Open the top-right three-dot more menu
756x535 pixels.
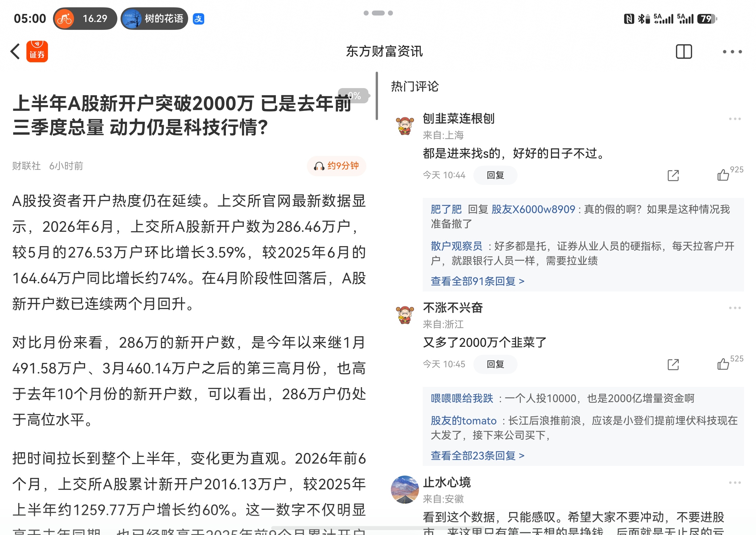732,52
